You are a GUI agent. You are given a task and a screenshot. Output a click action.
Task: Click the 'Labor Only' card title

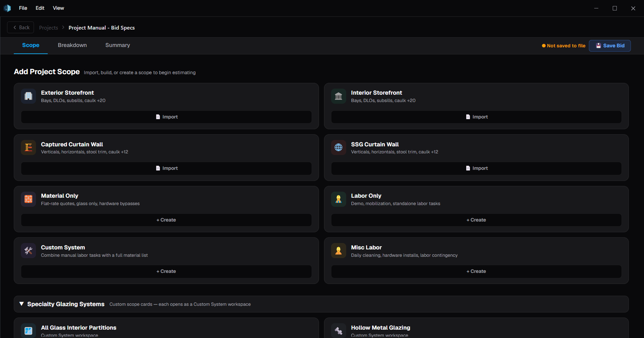(366, 196)
